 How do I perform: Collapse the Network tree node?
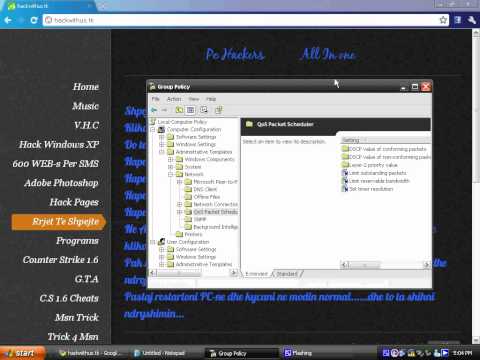click(x=171, y=174)
